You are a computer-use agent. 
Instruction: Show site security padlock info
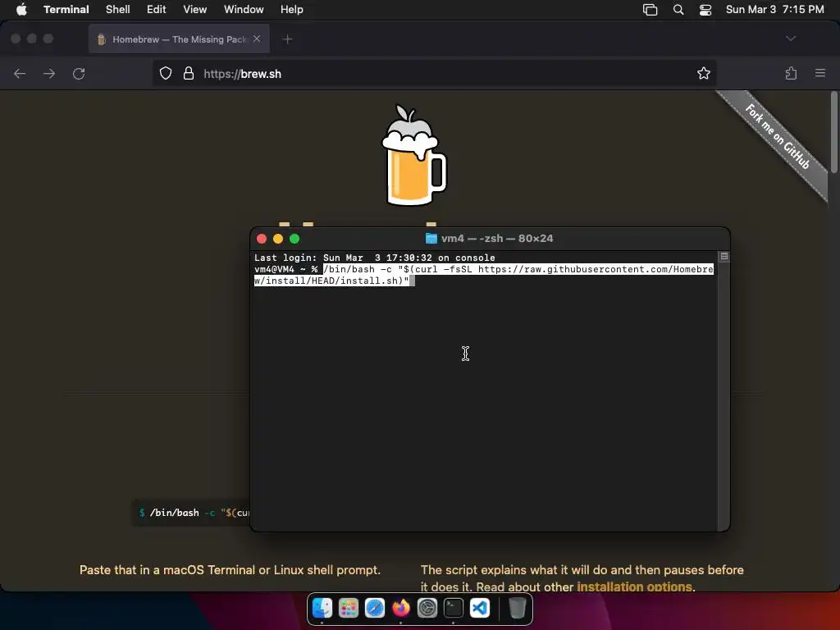(189, 73)
